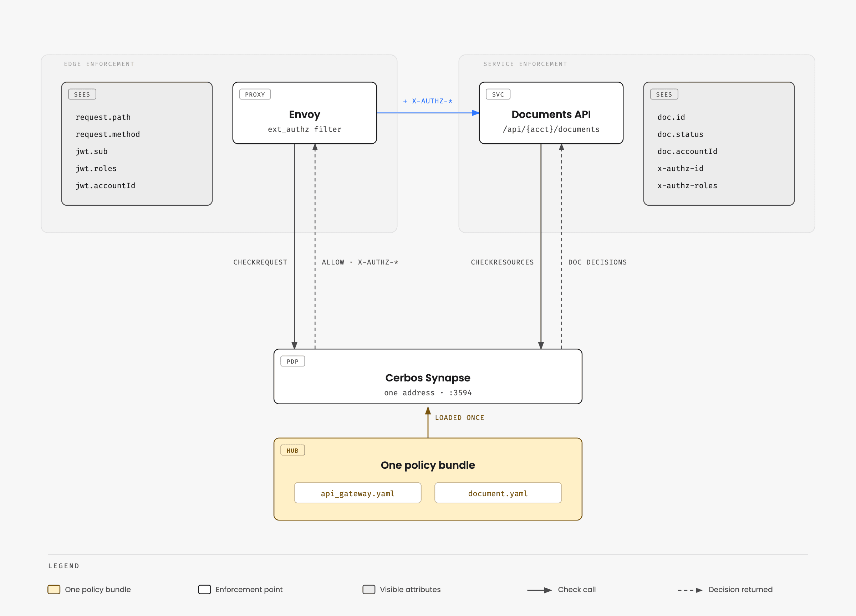Click the DOC DECISIONS arrow label
Image resolution: width=856 pixels, height=616 pixels.
click(597, 262)
